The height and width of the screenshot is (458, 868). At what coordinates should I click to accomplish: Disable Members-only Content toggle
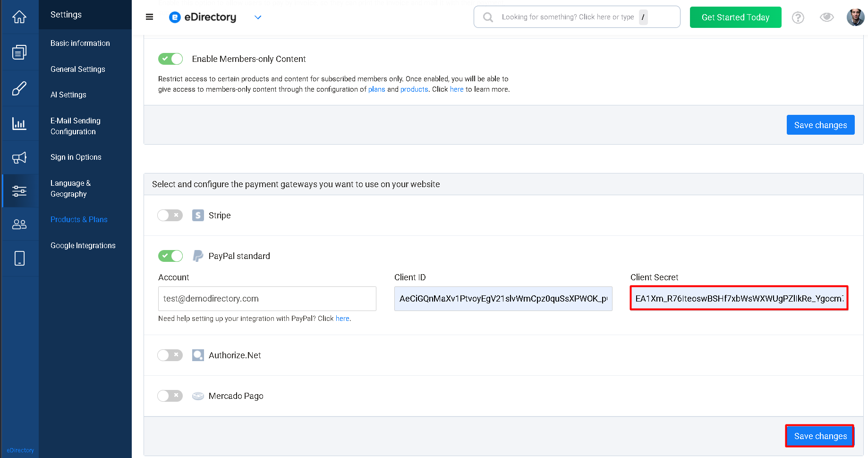[x=170, y=59]
